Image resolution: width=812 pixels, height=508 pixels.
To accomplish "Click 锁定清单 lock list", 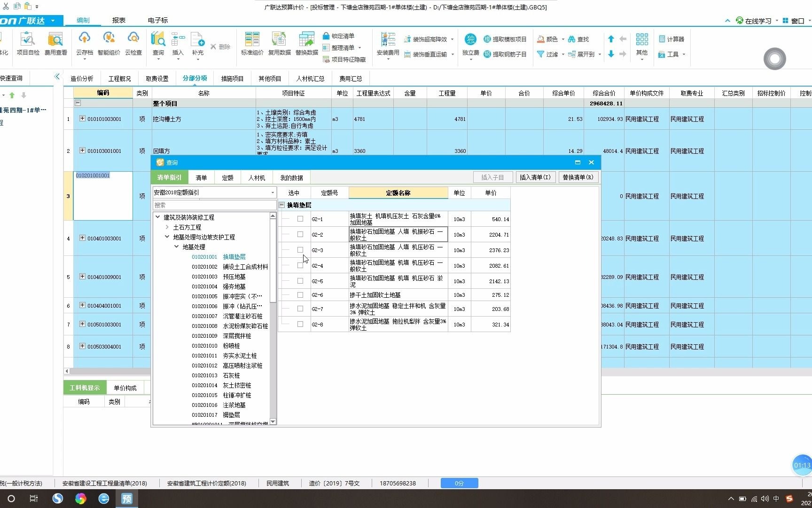I will [339, 36].
